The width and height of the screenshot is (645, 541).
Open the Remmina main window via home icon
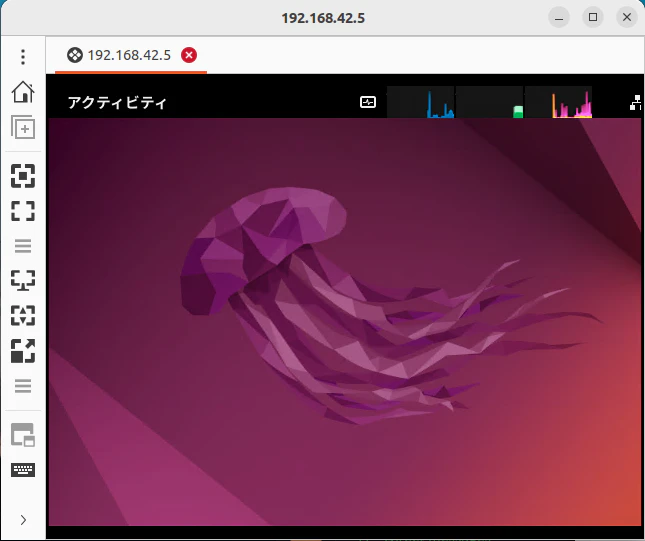pyautogui.click(x=23, y=92)
